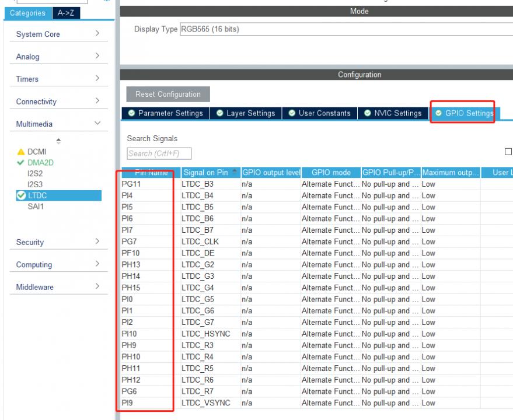Click the Search Signals input field
The width and height of the screenshot is (513, 420).
159,153
